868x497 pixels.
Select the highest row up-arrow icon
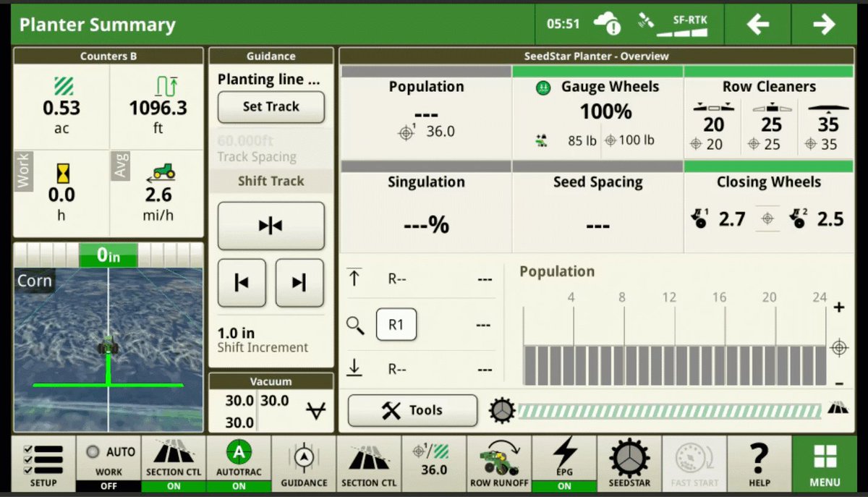point(354,279)
